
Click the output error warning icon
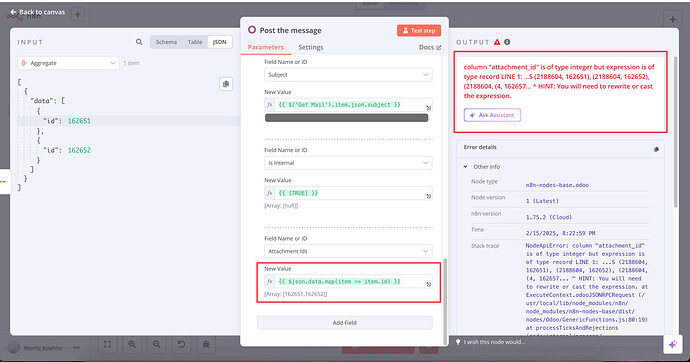pyautogui.click(x=497, y=42)
